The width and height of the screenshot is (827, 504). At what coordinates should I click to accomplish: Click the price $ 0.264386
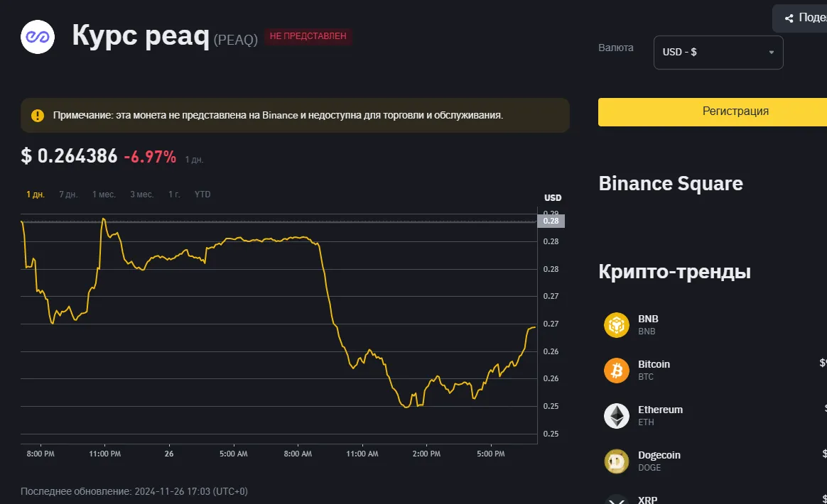tap(69, 156)
